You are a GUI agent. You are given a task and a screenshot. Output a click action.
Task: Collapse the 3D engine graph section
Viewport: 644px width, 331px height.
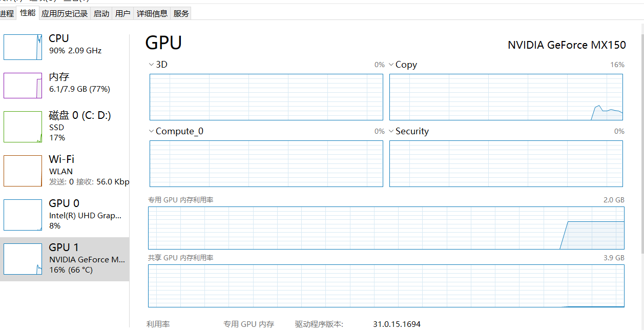(x=151, y=64)
